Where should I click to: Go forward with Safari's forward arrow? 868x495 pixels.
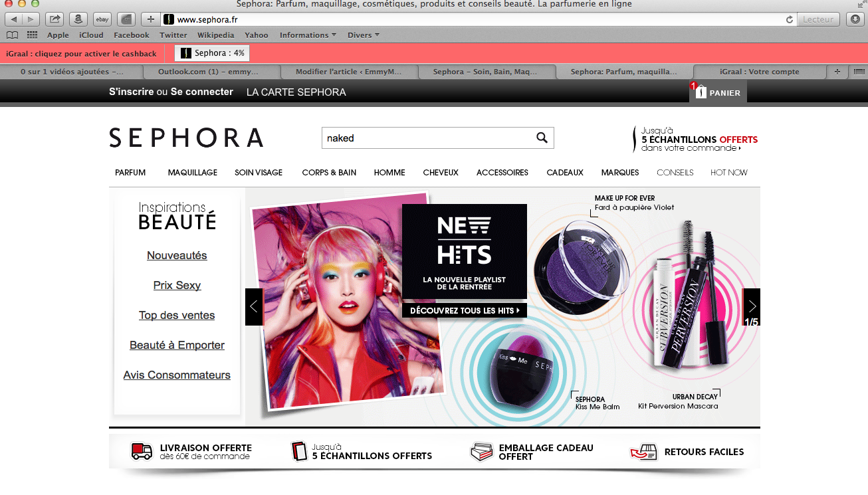point(31,19)
